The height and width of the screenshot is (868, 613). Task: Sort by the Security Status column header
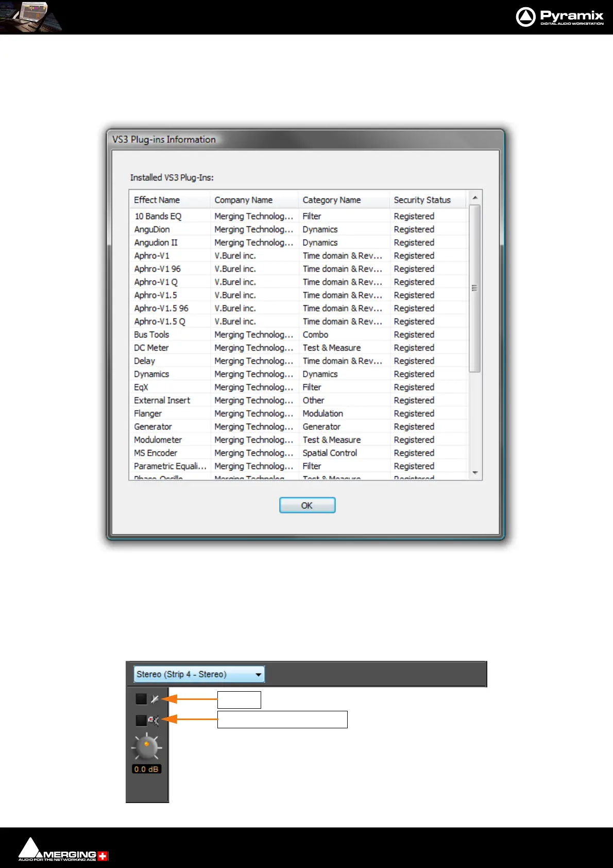coord(428,199)
